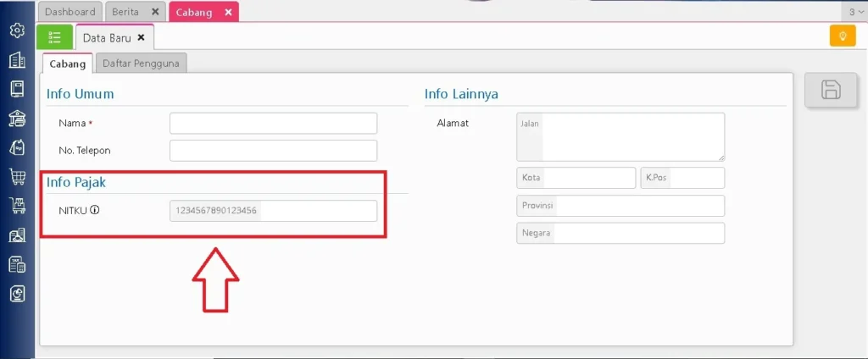Click the Info Umum section heading
This screenshot has height=359, width=868.
[x=81, y=93]
